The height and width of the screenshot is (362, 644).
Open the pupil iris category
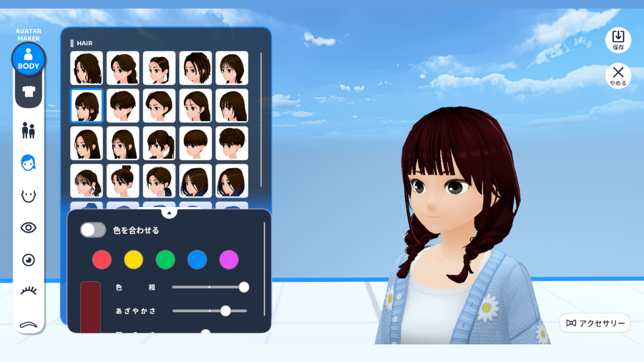pos(29,260)
